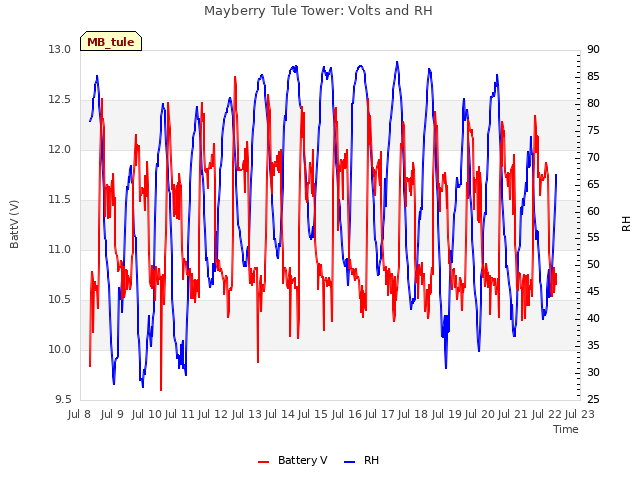Click the 30 RH axis value

(x=593, y=372)
